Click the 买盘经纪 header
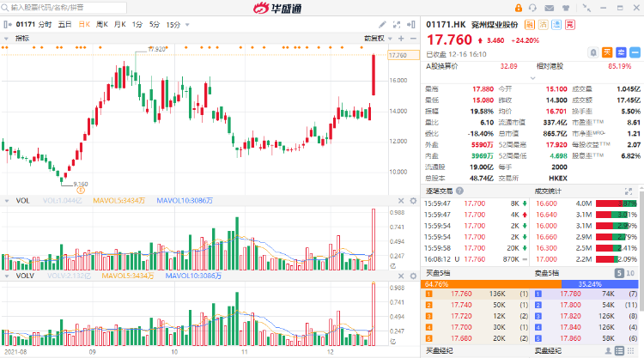644x358 pixels. pyautogui.click(x=439, y=350)
